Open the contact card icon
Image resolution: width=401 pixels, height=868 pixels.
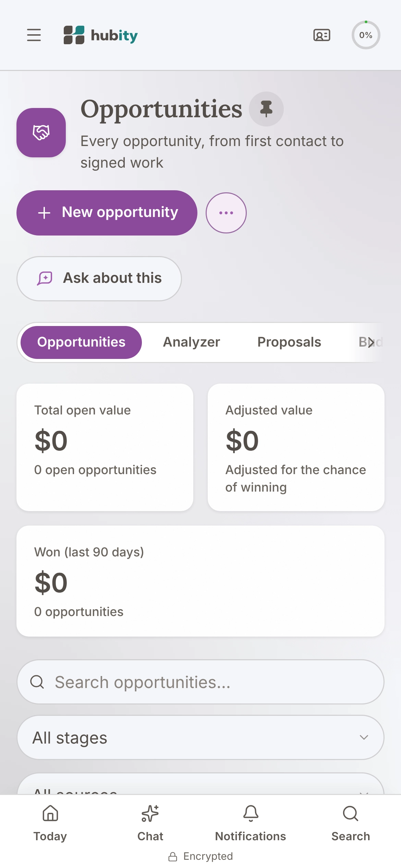tap(322, 35)
